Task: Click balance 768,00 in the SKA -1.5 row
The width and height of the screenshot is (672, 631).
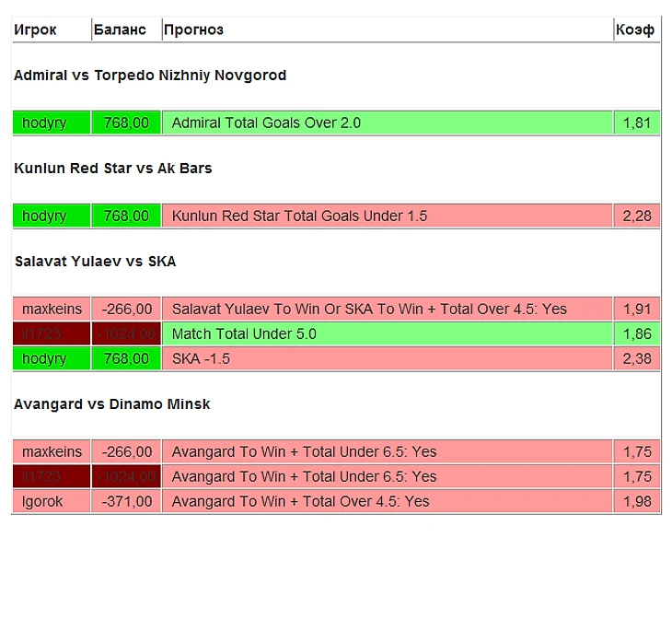Action: point(126,358)
